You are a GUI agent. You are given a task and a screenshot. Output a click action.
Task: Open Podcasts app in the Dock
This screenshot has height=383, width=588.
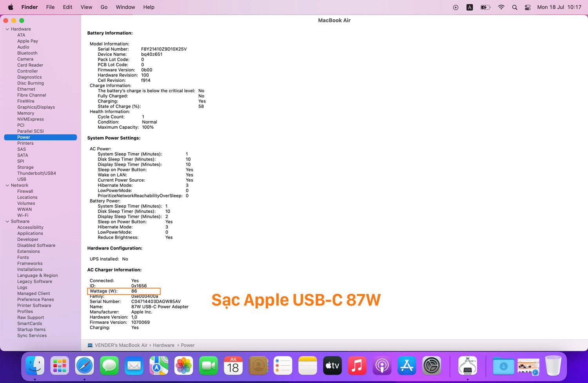[382, 366]
